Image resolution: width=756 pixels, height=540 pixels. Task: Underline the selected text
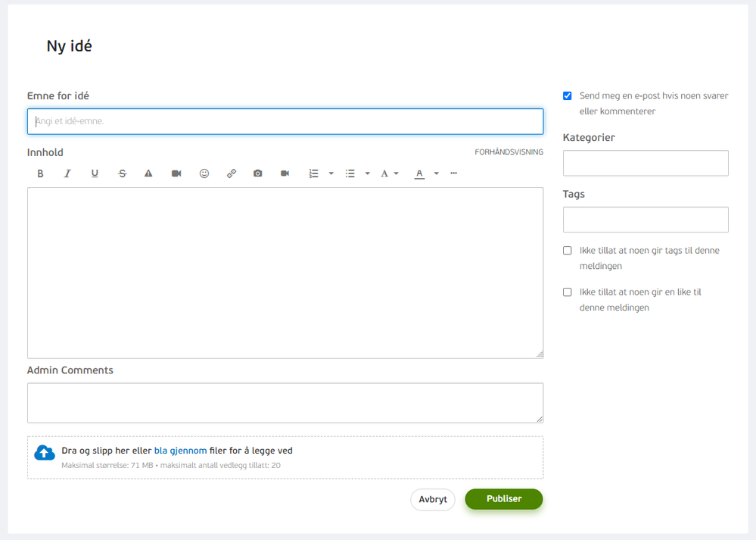pos(95,173)
